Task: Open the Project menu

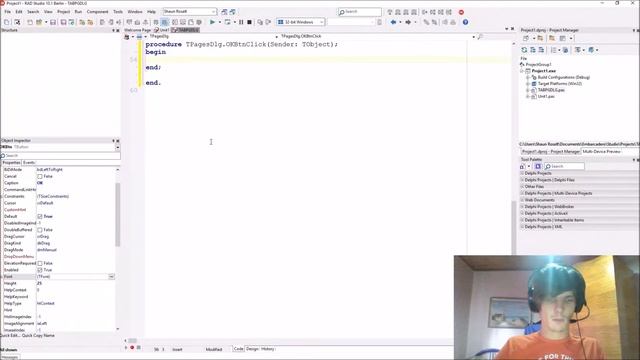Action: click(x=63, y=12)
